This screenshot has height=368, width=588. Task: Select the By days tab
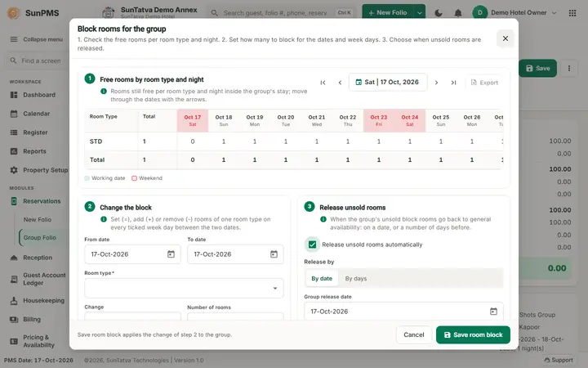click(356, 279)
